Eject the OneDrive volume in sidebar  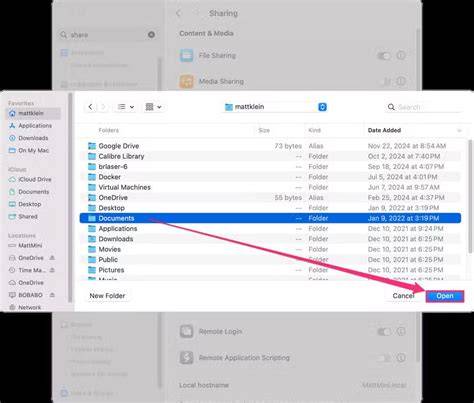(52, 258)
